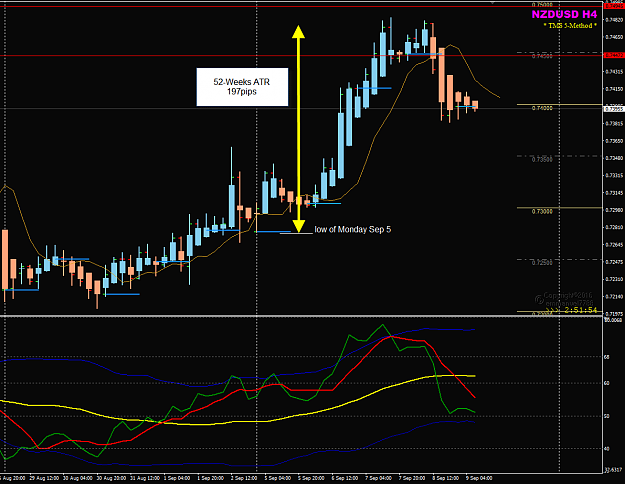This screenshot has width=625, height=484.
Task: Click the 0.73000 level label
Action: [x=542, y=211]
